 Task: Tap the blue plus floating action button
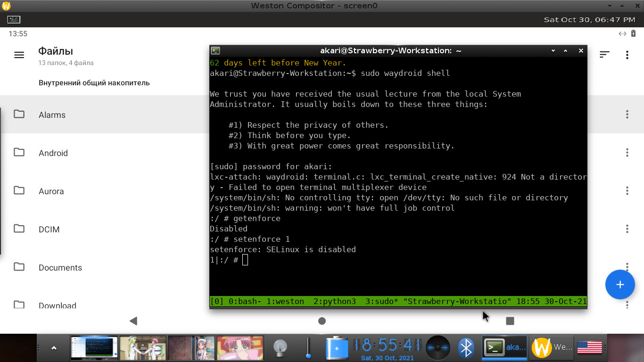pos(620,285)
